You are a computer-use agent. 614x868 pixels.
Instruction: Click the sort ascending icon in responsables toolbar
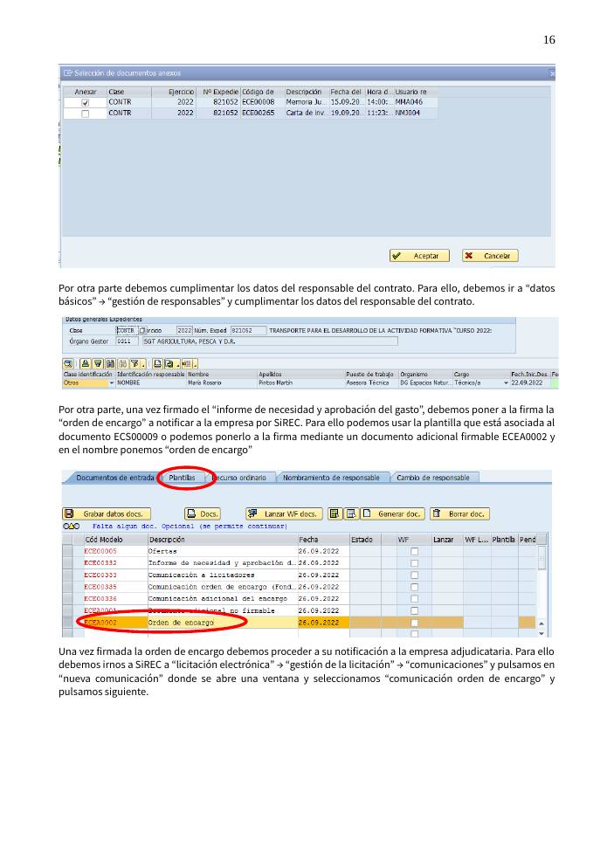click(86, 363)
